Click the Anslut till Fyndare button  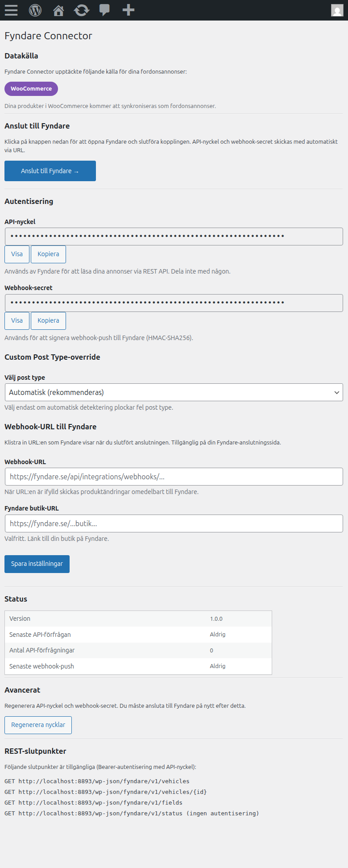tap(50, 170)
